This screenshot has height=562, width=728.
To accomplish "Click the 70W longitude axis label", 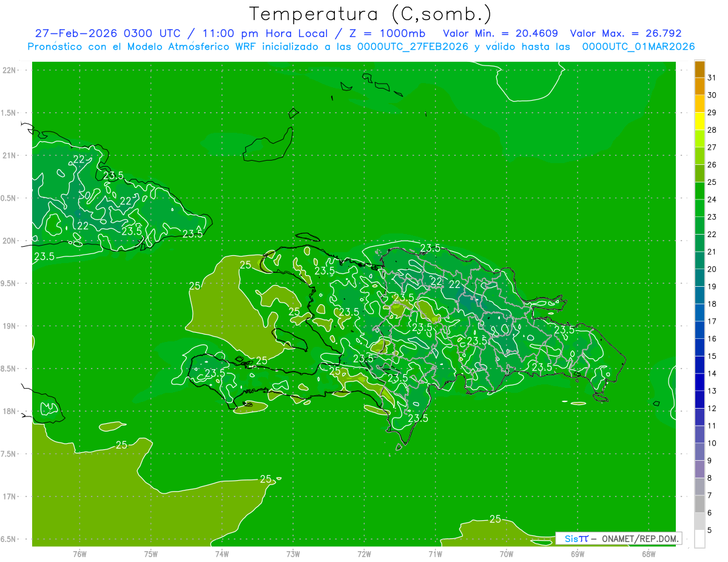I will pos(506,554).
